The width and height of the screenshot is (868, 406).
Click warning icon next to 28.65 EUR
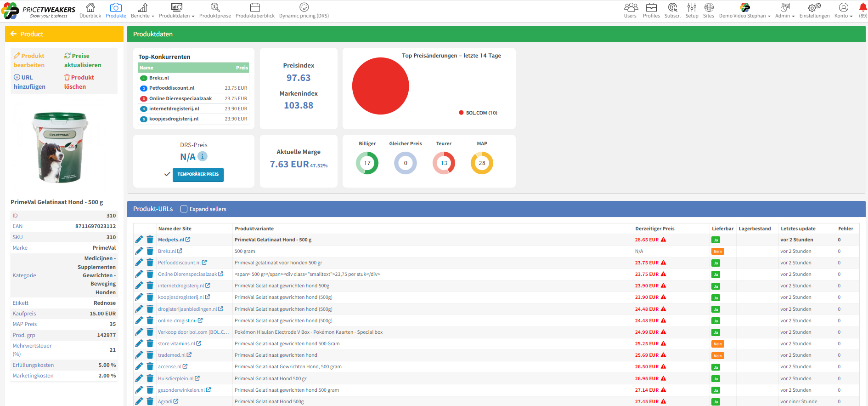tap(663, 240)
